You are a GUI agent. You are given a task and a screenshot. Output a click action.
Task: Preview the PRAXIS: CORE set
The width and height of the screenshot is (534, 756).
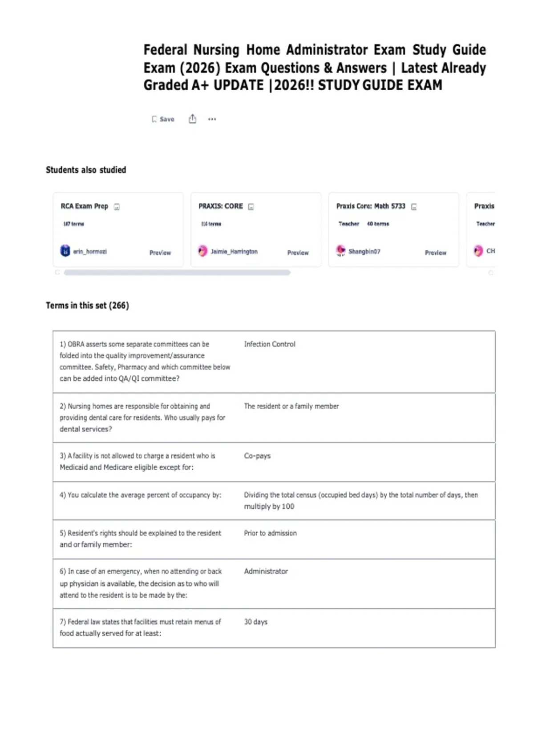[298, 253]
